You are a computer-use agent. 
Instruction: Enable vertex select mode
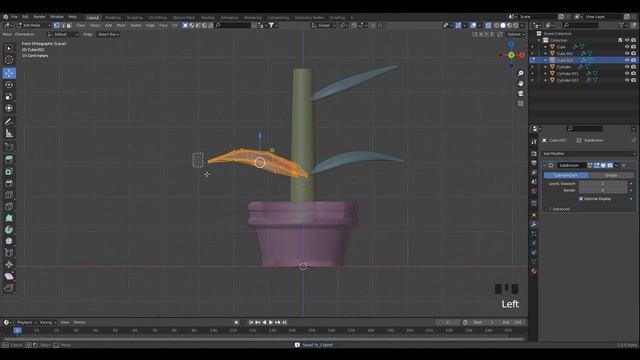pos(56,25)
